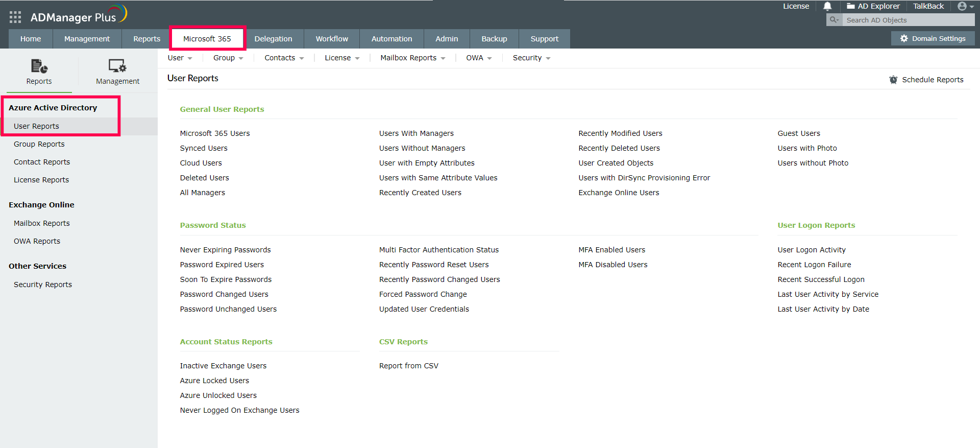The width and height of the screenshot is (980, 448).
Task: Open Never Expiring Passwords report
Action: pyautogui.click(x=225, y=250)
